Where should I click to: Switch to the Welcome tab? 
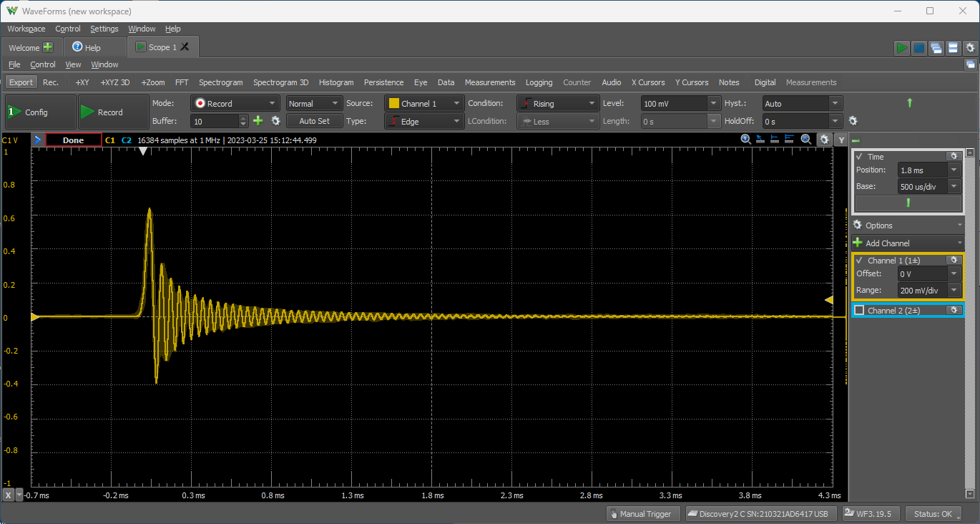click(31, 47)
